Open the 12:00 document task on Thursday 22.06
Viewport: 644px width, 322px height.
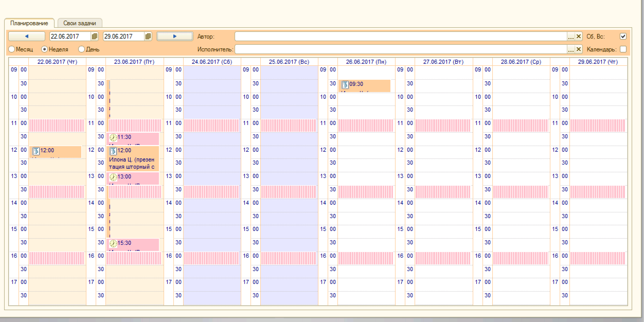click(55, 151)
